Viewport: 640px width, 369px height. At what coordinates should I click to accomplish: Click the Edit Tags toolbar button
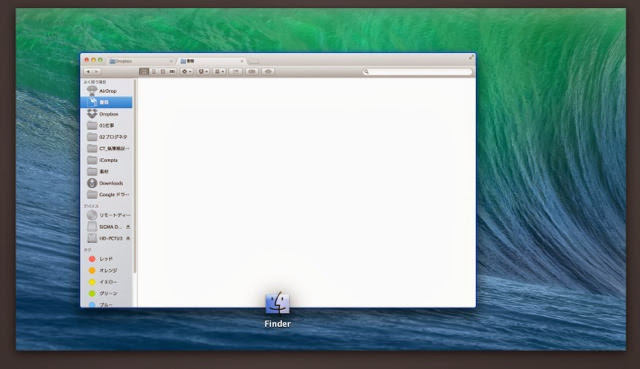pos(252,71)
